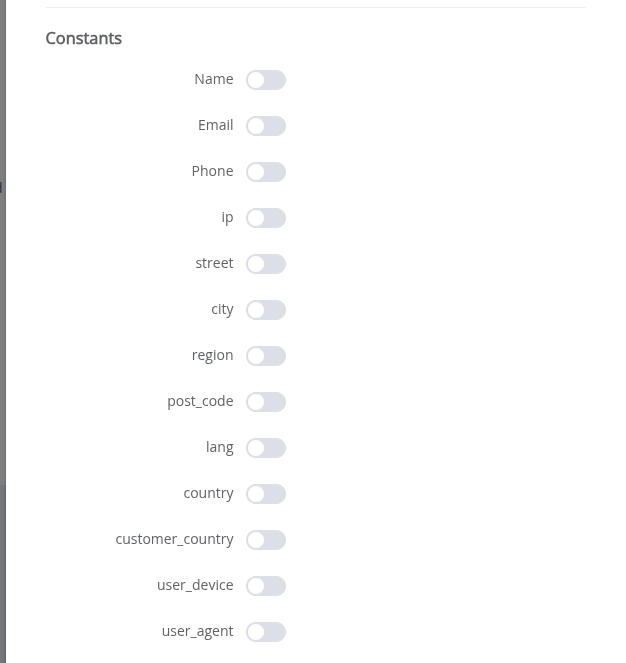626x663 pixels.
Task: Click the Email label text
Action: tap(215, 125)
